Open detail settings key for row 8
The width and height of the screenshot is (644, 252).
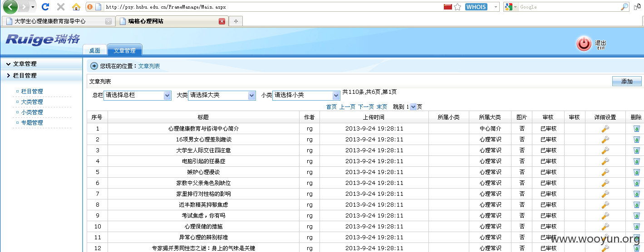(x=605, y=205)
